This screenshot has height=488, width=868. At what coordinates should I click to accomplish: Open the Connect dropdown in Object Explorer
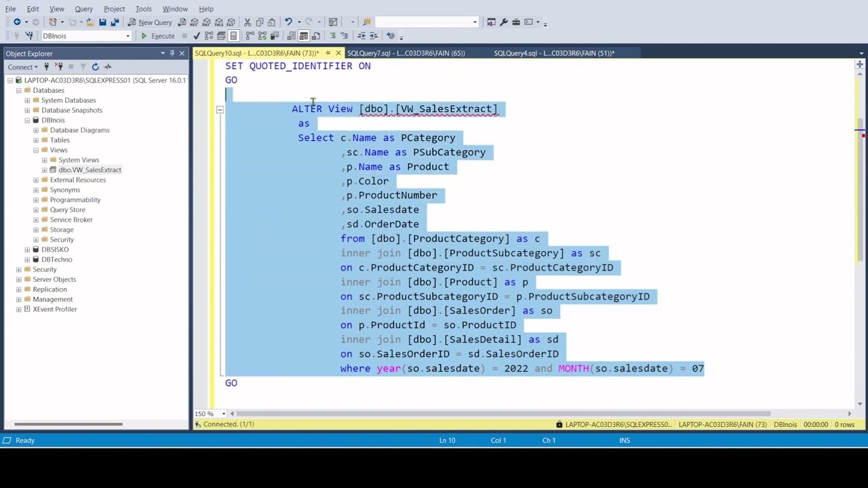tap(23, 66)
